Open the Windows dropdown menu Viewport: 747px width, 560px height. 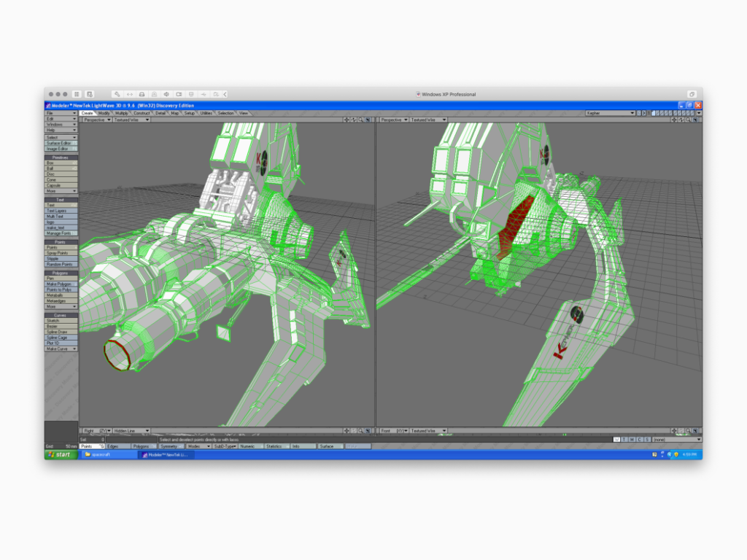[61, 125]
